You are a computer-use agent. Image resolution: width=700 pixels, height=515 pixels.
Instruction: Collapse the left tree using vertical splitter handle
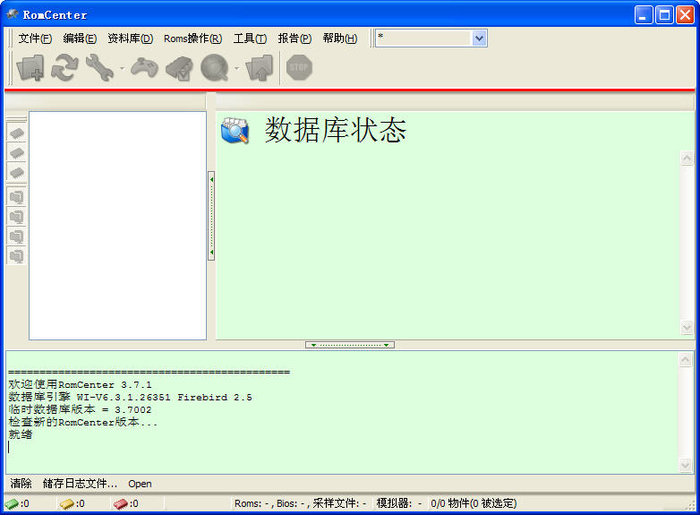pyautogui.click(x=211, y=216)
